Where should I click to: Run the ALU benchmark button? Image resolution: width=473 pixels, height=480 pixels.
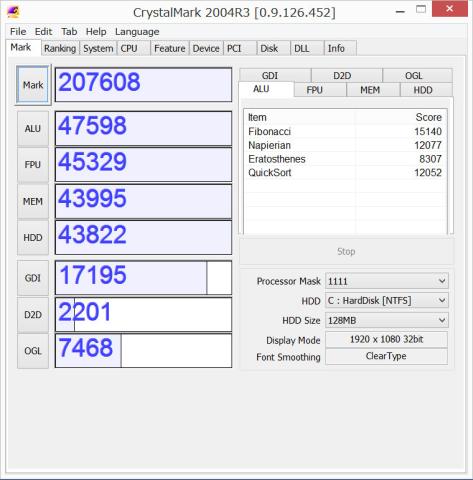tap(33, 129)
